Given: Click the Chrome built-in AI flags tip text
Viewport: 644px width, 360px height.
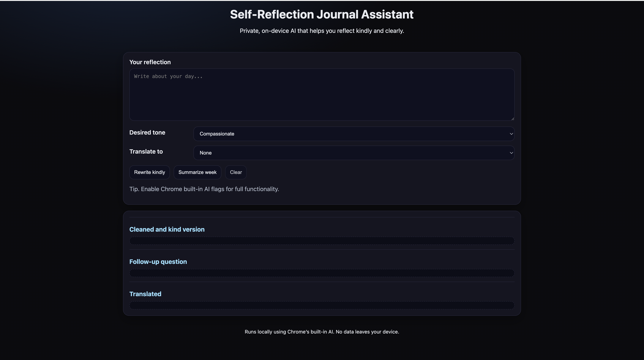Looking at the screenshot, I should click(204, 189).
